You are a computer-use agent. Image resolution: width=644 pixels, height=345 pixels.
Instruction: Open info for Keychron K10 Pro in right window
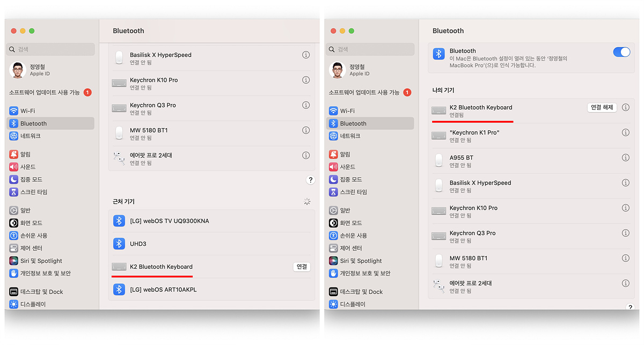click(625, 208)
